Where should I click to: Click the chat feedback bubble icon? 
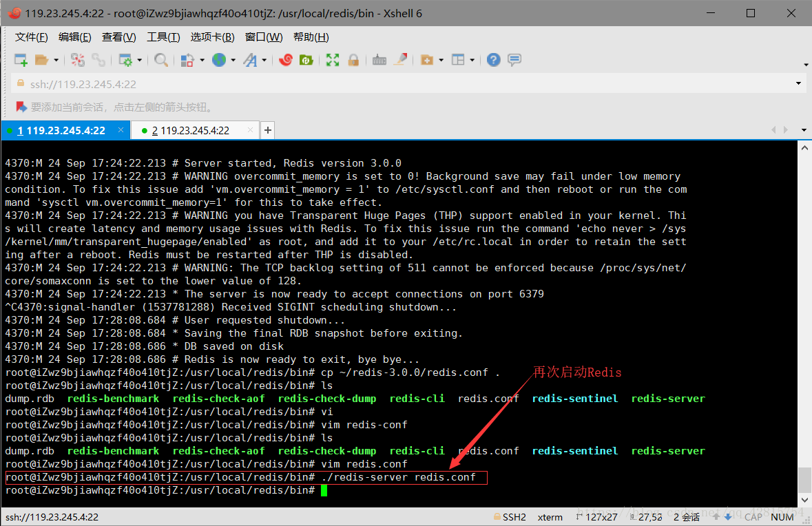514,60
